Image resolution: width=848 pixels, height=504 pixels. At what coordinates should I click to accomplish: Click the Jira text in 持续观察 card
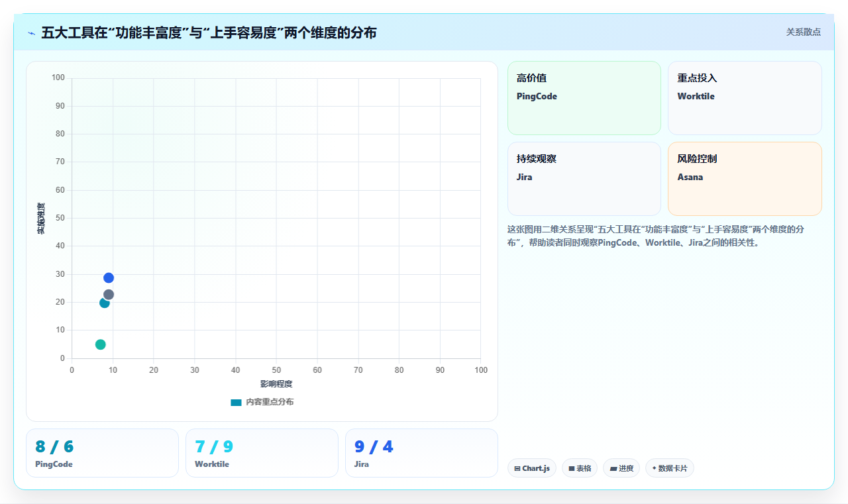coord(525,177)
